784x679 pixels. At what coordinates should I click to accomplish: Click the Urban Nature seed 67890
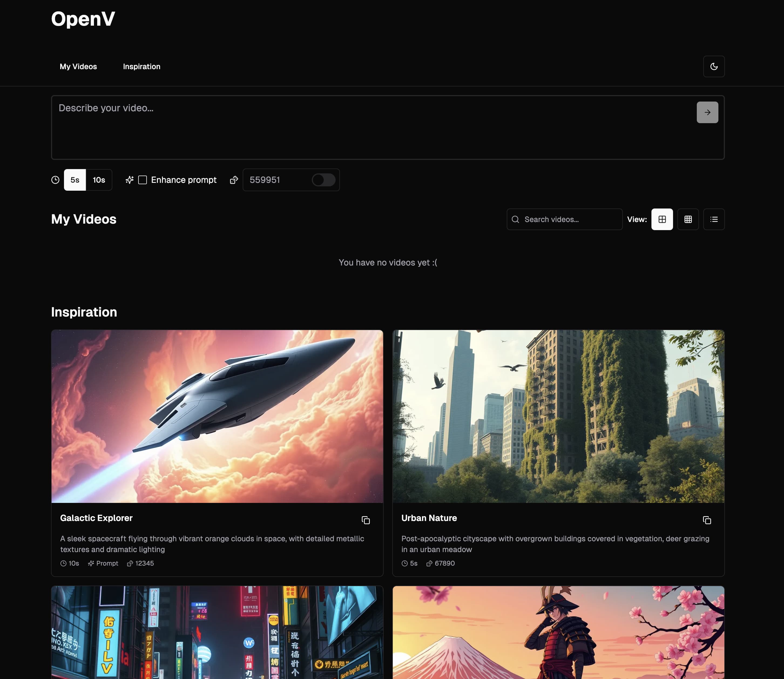(x=441, y=563)
